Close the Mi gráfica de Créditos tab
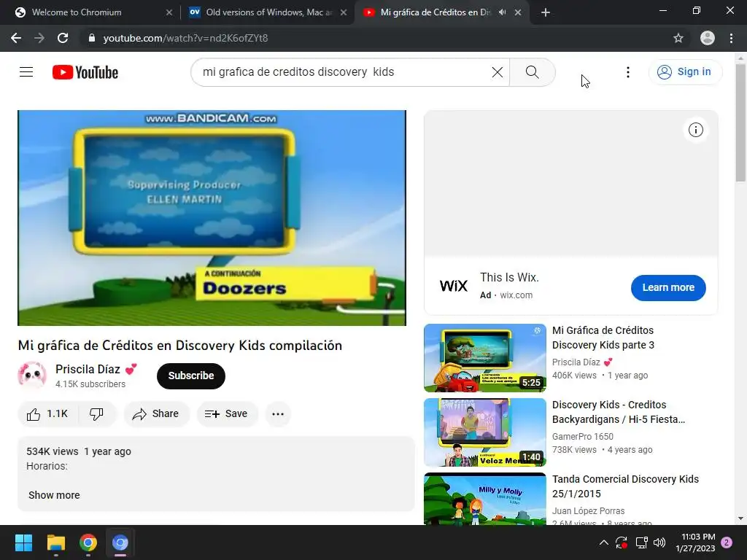The height and width of the screenshot is (560, 747). pos(518,12)
